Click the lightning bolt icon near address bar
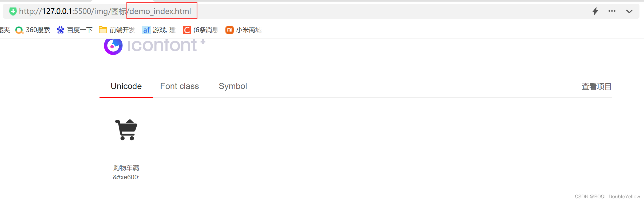 click(x=595, y=11)
